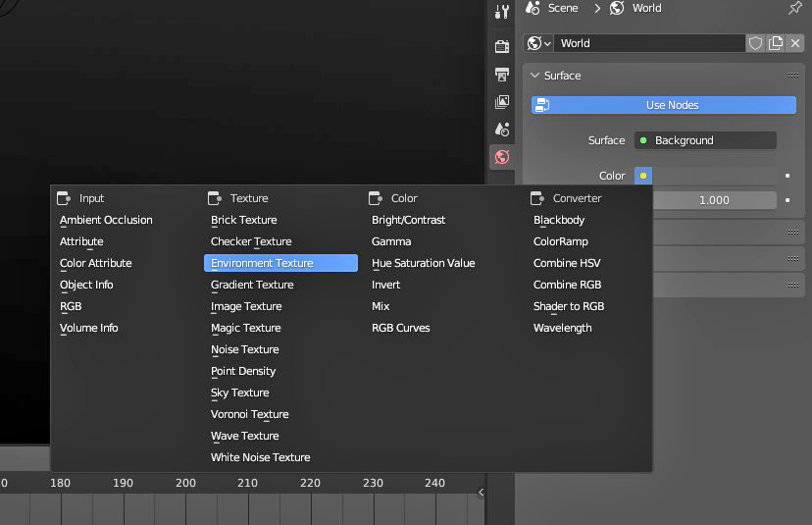Toggle the Use Nodes button
The width and height of the screenshot is (812, 525).
point(663,105)
